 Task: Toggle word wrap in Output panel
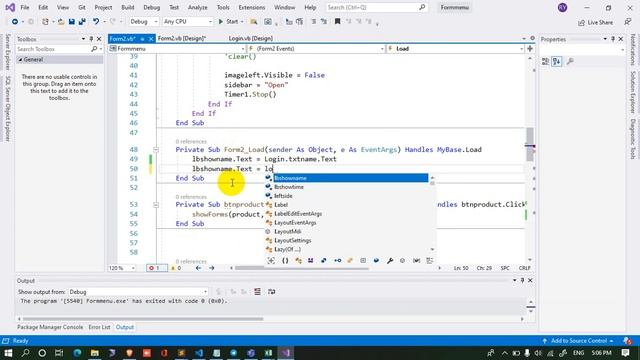(271, 291)
